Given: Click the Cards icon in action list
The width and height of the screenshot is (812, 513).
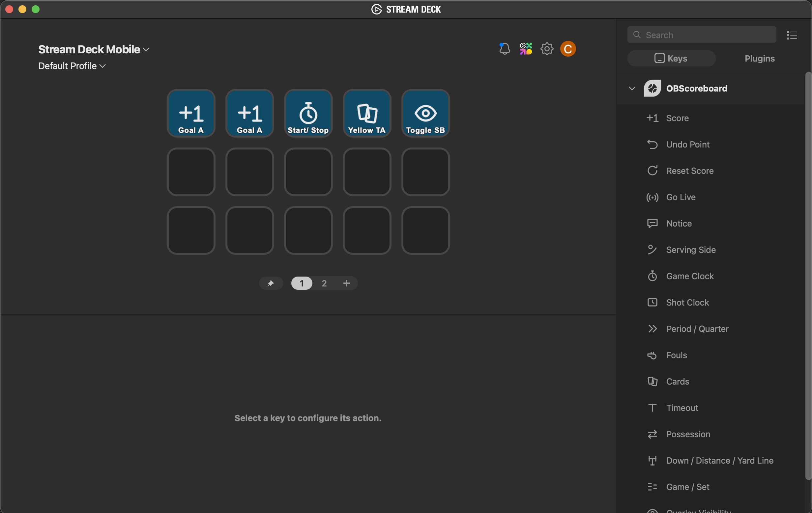Looking at the screenshot, I should (x=652, y=382).
